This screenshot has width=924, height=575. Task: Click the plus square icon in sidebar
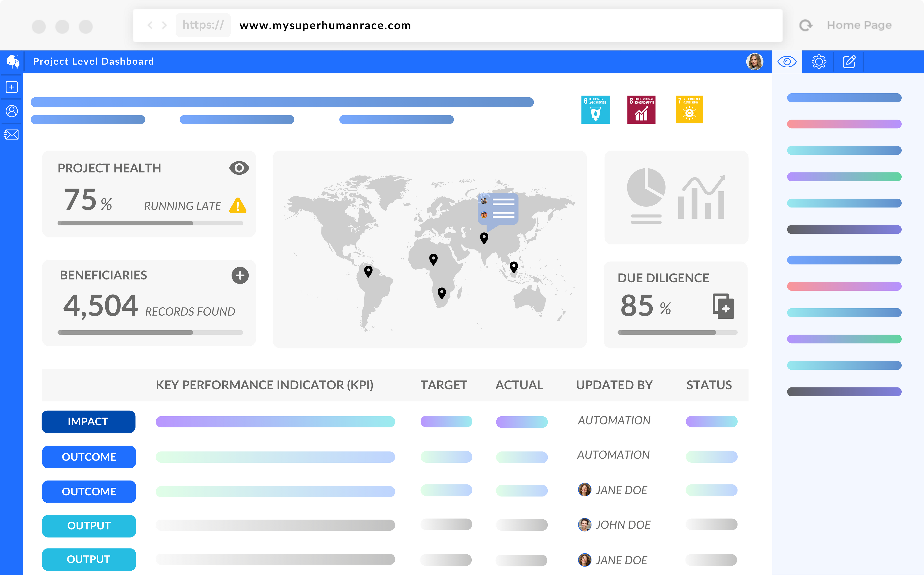coord(12,87)
